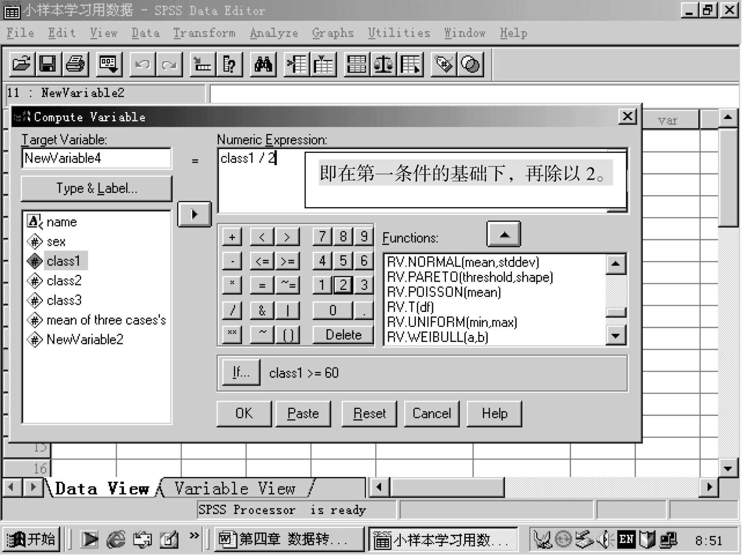Screen dimensions: 746x560
Task: Click the keypad Delete button
Action: (x=343, y=335)
